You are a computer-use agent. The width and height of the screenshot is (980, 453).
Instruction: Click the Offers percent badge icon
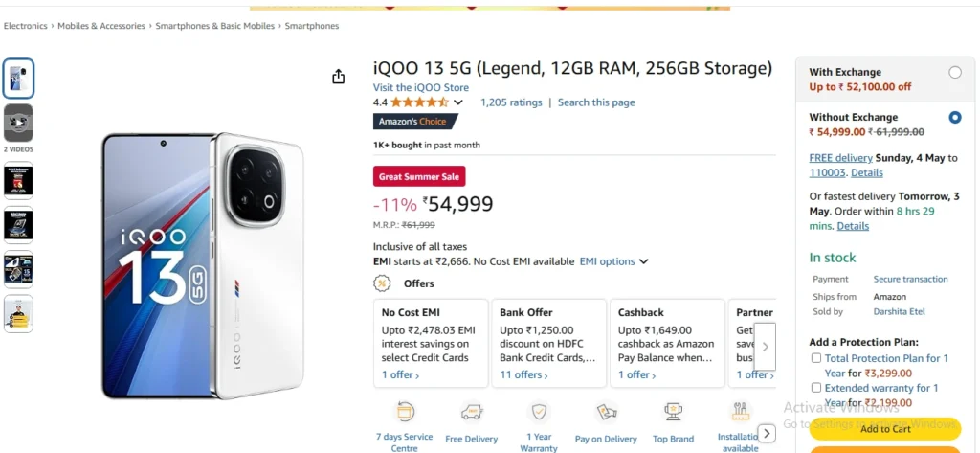382,283
